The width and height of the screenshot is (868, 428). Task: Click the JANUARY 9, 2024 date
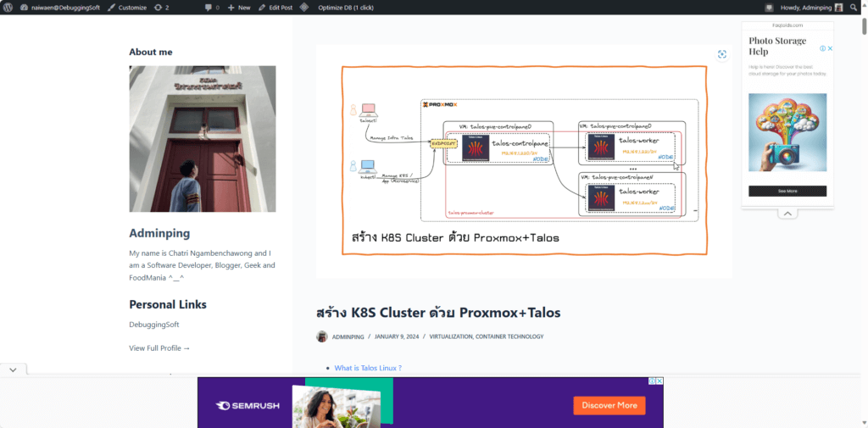pos(397,336)
